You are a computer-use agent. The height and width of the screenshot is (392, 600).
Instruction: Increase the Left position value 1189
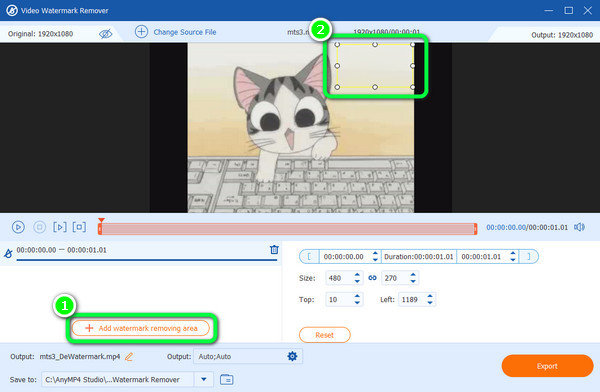430,296
